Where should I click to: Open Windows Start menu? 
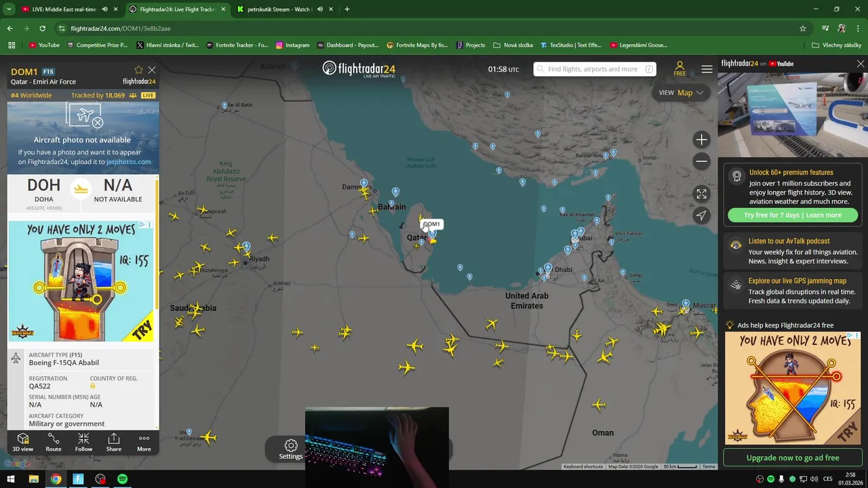pyautogui.click(x=11, y=479)
